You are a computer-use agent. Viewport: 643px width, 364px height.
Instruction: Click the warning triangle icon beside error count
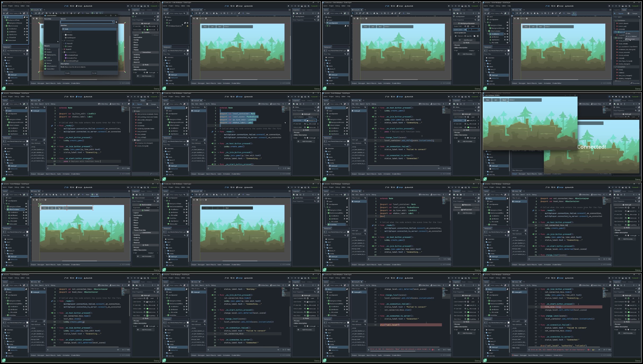pos(593,350)
